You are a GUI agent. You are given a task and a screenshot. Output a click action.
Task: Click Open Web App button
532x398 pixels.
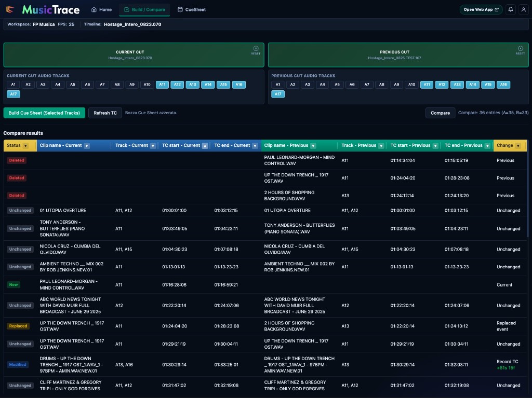pyautogui.click(x=481, y=9)
